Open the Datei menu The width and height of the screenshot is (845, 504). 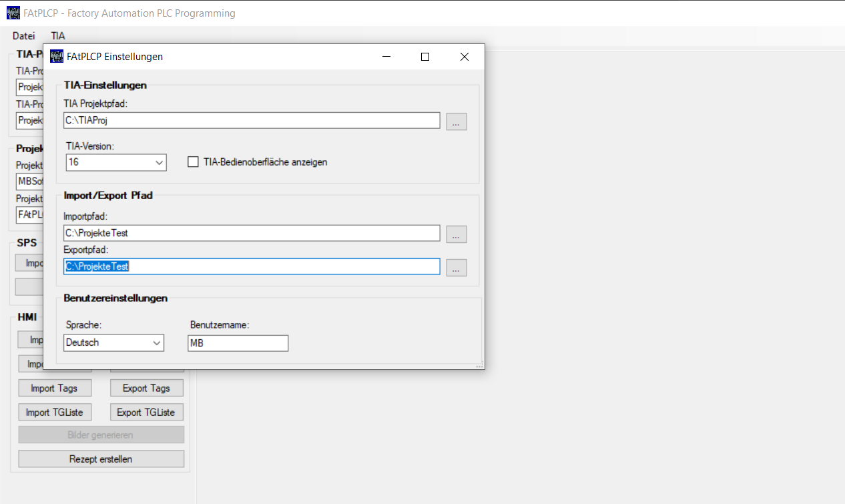pos(24,36)
